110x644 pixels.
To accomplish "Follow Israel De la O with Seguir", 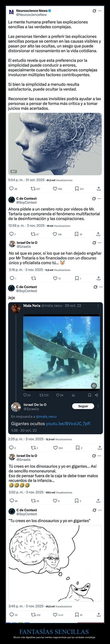I will [83, 406].
